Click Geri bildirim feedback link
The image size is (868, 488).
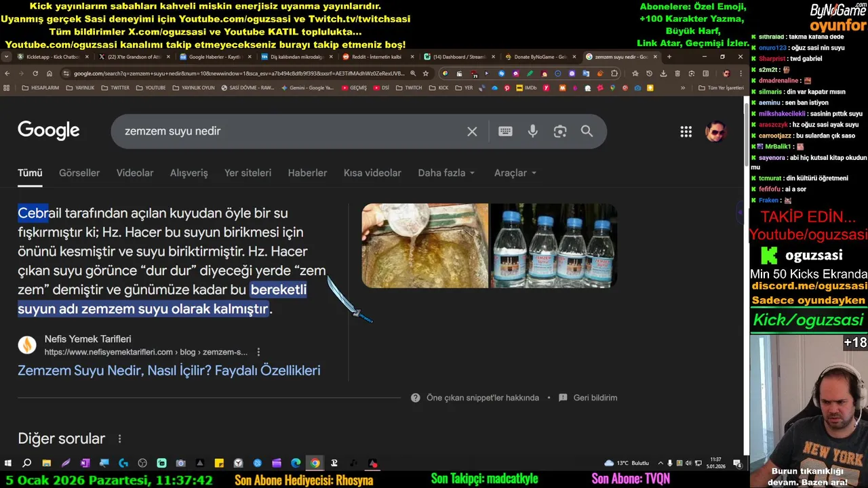point(595,398)
